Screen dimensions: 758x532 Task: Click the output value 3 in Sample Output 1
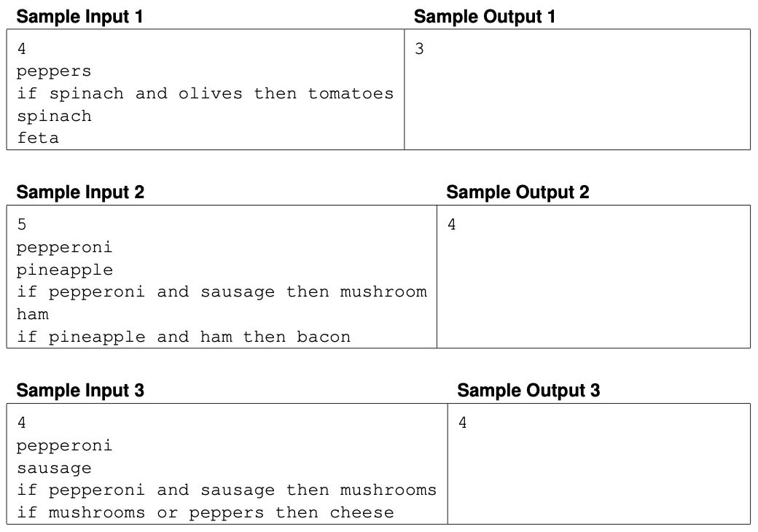click(419, 49)
